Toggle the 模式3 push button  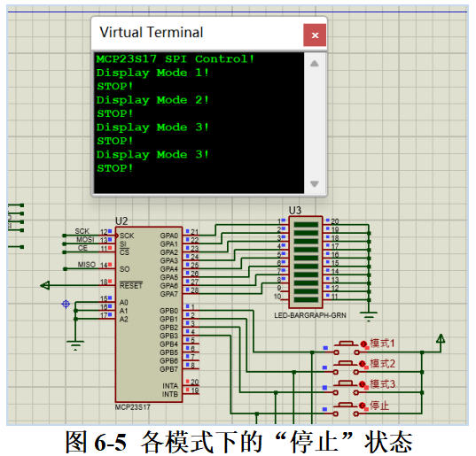point(346,388)
